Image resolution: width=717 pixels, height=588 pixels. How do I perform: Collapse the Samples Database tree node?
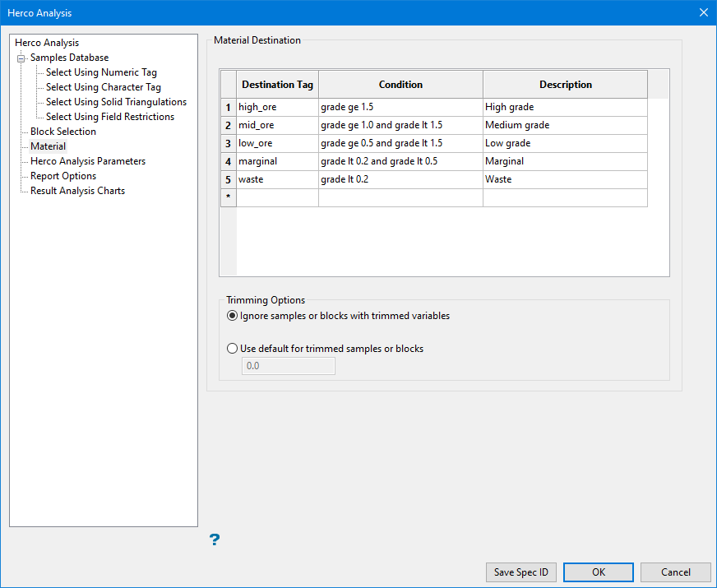click(x=21, y=58)
